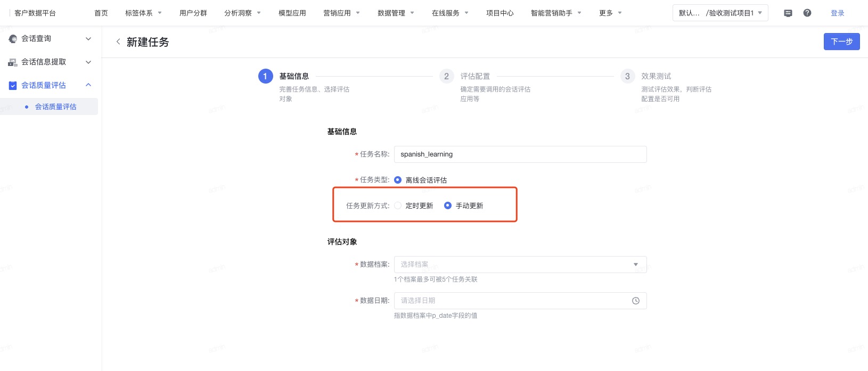Click the back arrow beside 新建任务
The height and width of the screenshot is (371, 868).
click(118, 42)
